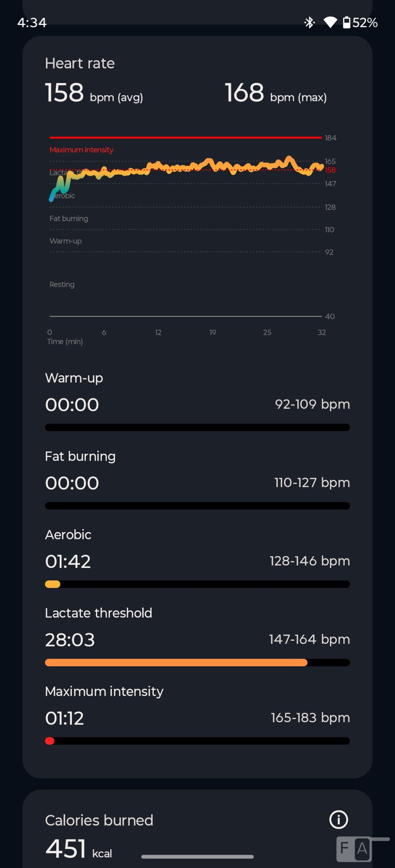Screen dimensions: 395x868
Task: Tap the Bluetooth status icon
Action: pyautogui.click(x=309, y=23)
